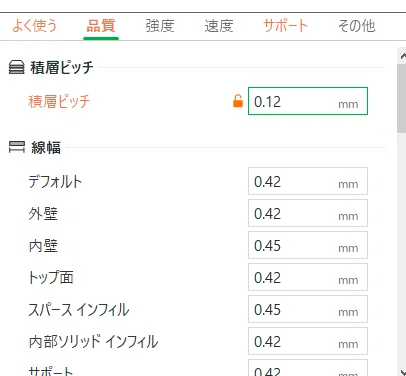Image resolution: width=406 pixels, height=376 pixels.
Task: Edit the 外壁 line width field
Action: click(x=308, y=213)
